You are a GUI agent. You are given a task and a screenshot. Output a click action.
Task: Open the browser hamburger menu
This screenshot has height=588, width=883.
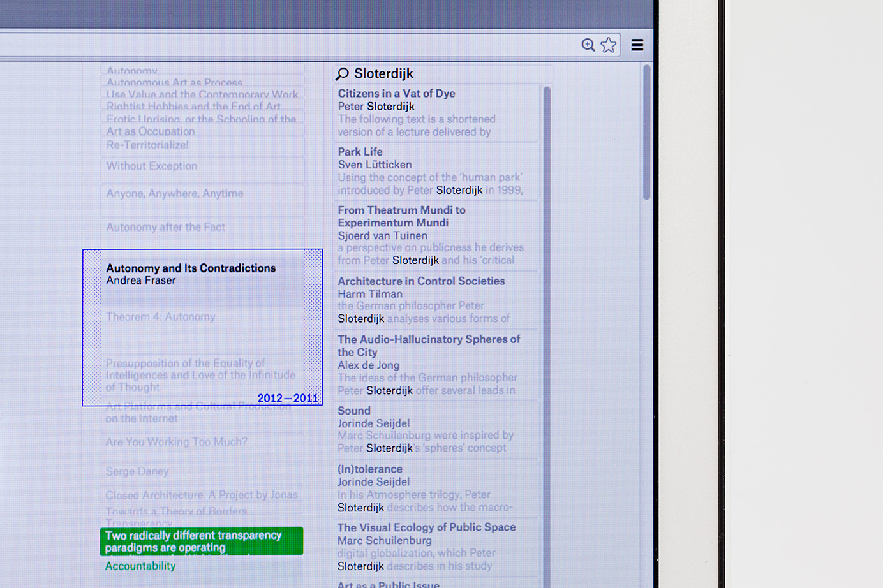tap(637, 45)
